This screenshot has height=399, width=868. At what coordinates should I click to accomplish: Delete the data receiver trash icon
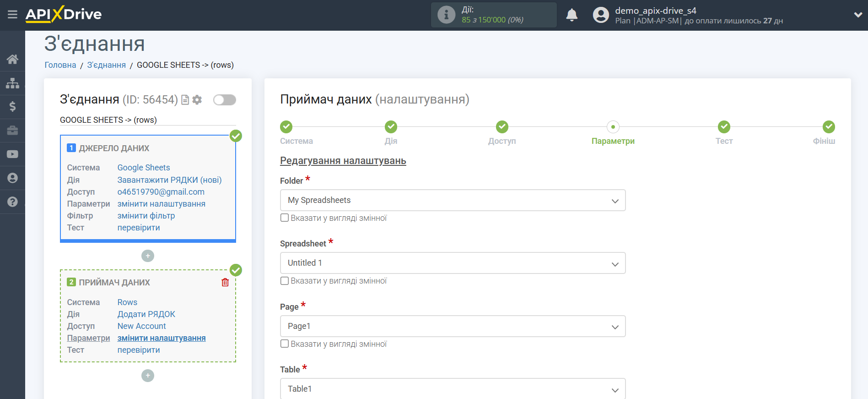click(225, 282)
